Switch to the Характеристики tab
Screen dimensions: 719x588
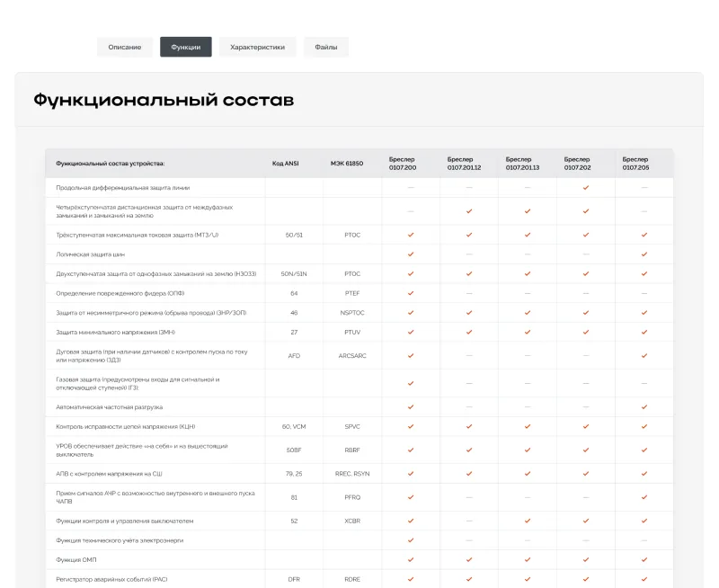pos(260,47)
